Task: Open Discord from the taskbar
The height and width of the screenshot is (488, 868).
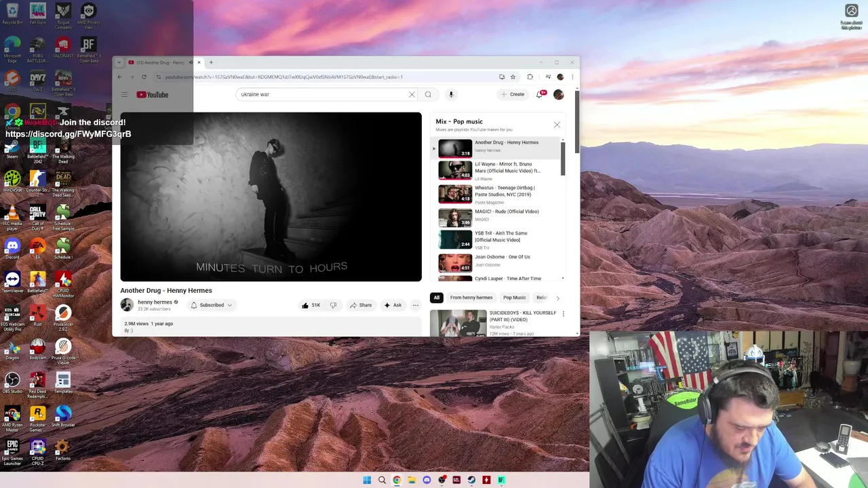Action: coord(427,480)
